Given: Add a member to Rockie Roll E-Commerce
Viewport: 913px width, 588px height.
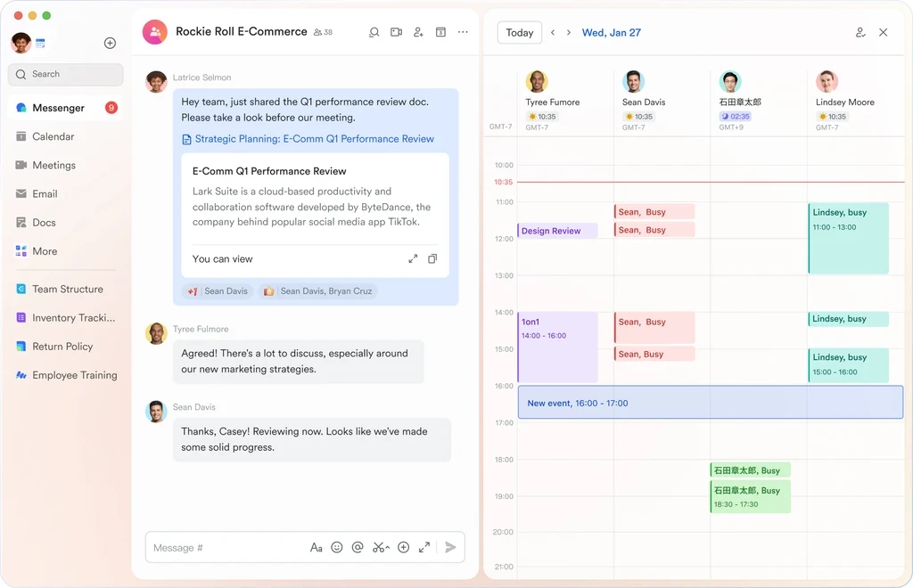Looking at the screenshot, I should (x=417, y=32).
